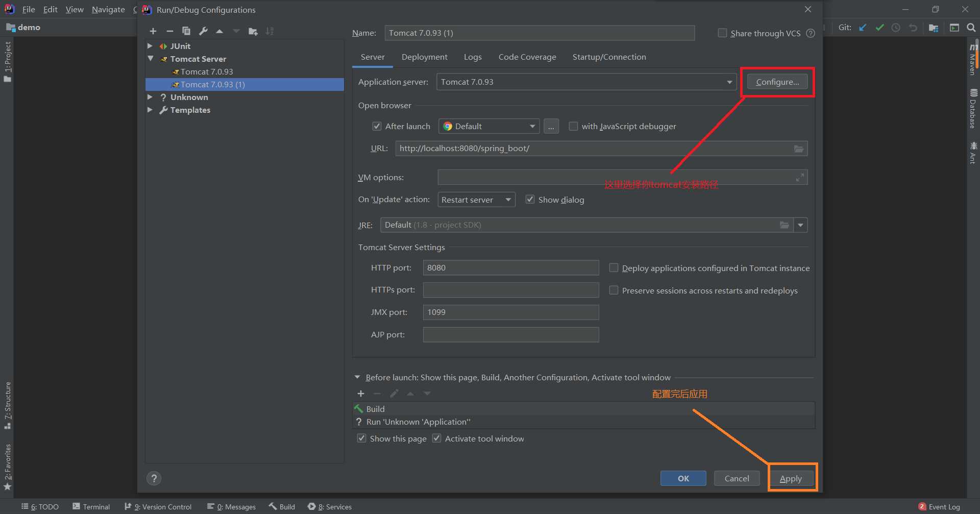Switch to Server tab

coord(373,57)
